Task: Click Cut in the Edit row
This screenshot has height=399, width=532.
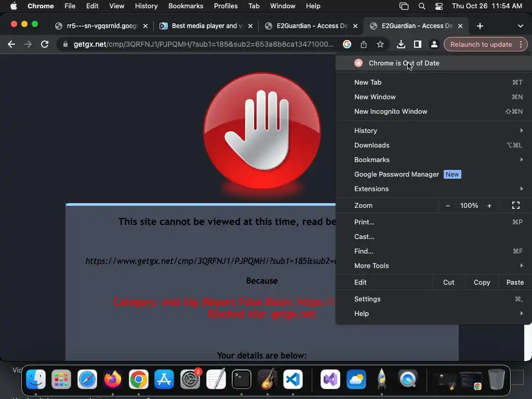Action: click(448, 282)
